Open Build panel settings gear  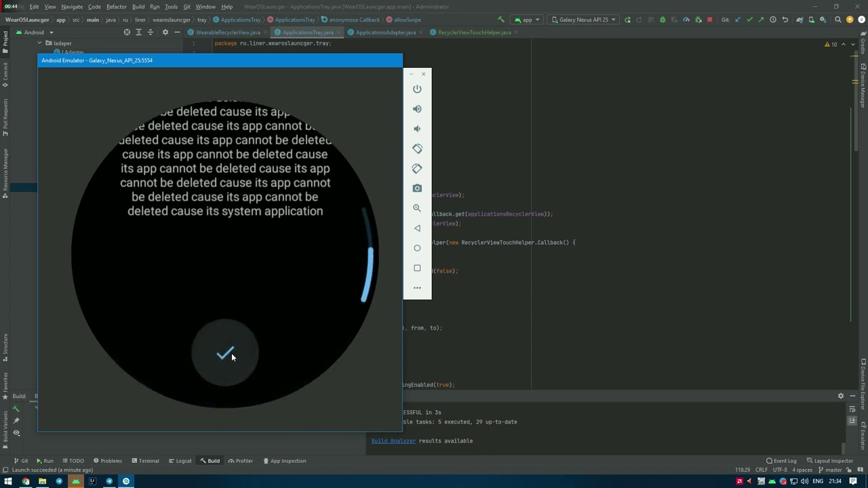tap(841, 396)
